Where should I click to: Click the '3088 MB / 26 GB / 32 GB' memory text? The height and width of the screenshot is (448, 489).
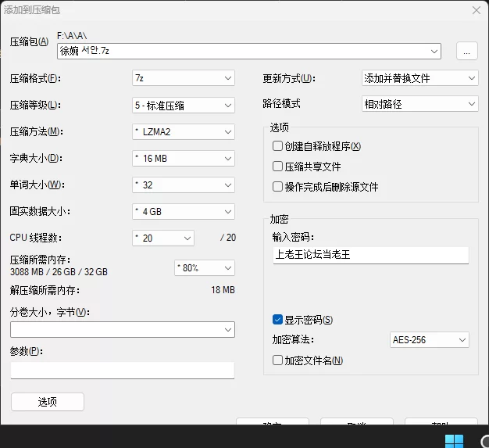coord(59,272)
